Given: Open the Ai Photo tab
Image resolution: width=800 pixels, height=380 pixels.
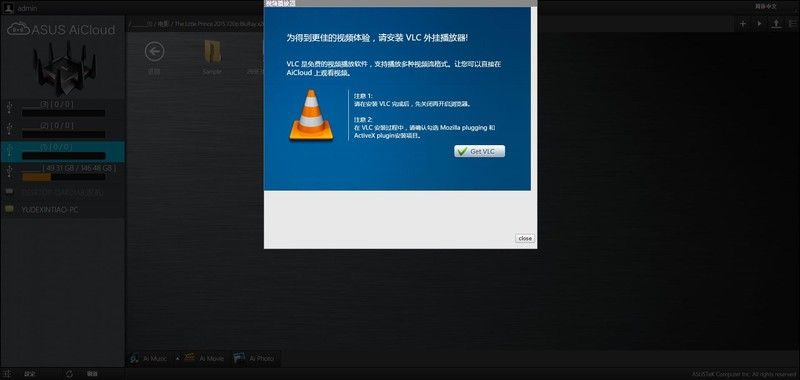Looking at the screenshot, I should (x=255, y=359).
